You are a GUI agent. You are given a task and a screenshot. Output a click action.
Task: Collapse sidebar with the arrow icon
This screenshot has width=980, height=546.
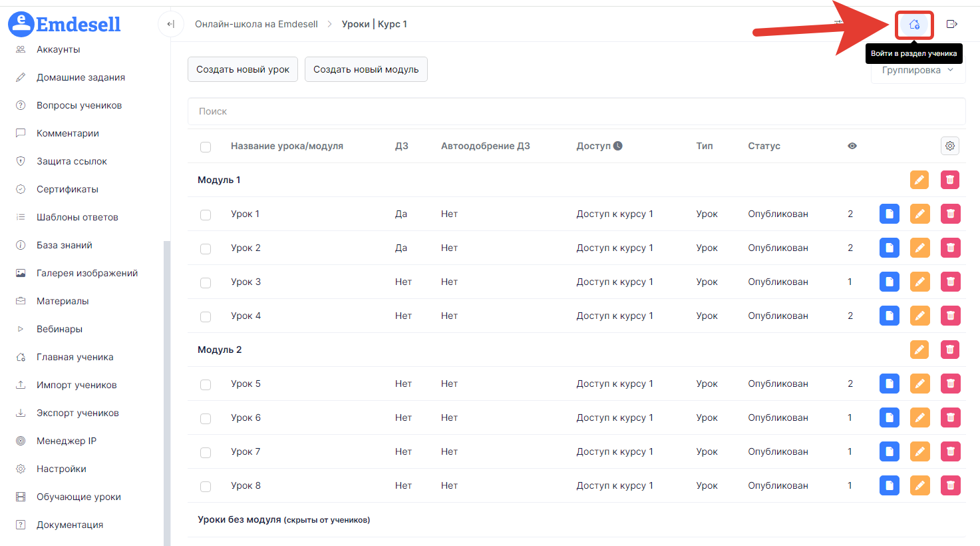(x=170, y=25)
